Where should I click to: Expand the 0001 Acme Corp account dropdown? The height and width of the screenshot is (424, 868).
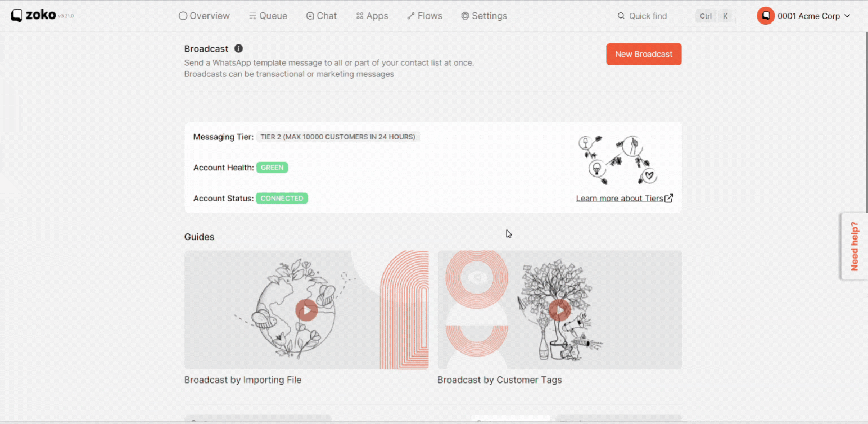click(x=847, y=16)
